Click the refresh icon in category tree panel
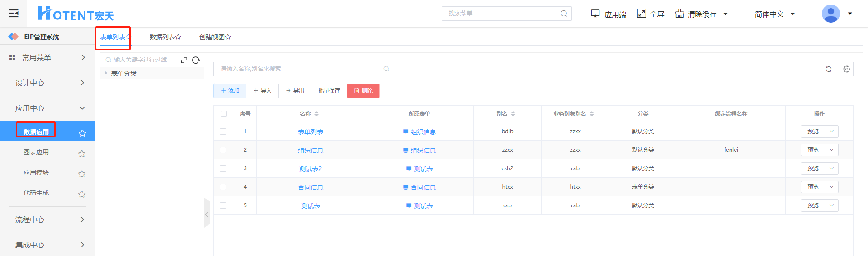The image size is (868, 256). [196, 60]
